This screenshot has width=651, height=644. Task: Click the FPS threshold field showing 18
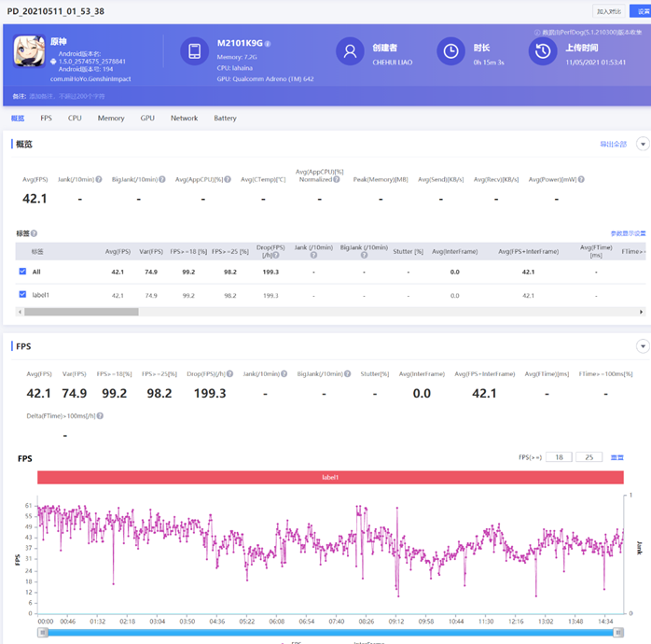[559, 457]
